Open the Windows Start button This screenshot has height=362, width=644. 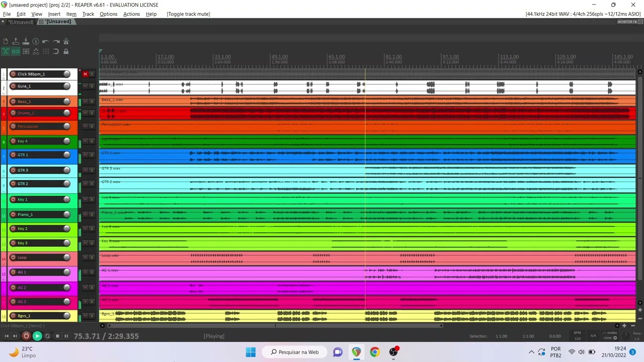(x=251, y=352)
